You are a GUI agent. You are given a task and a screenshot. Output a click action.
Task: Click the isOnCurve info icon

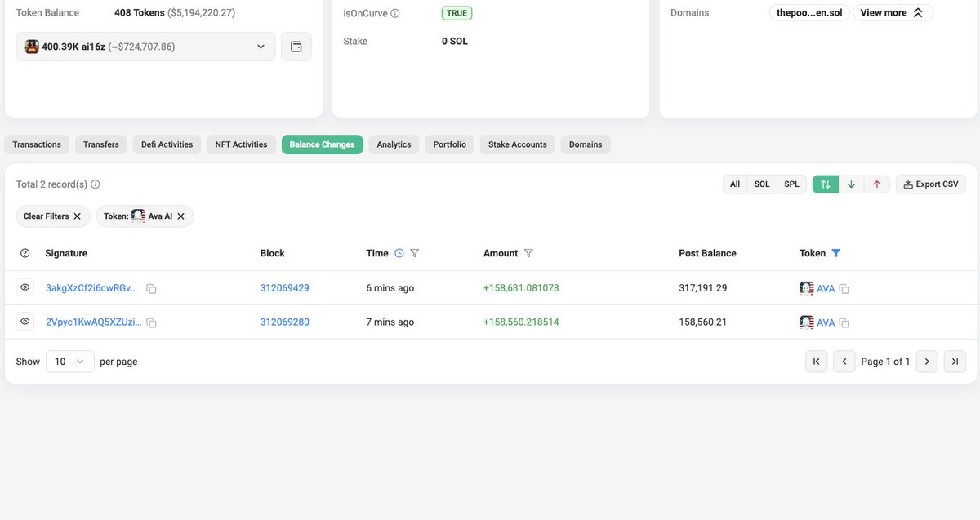click(x=395, y=13)
